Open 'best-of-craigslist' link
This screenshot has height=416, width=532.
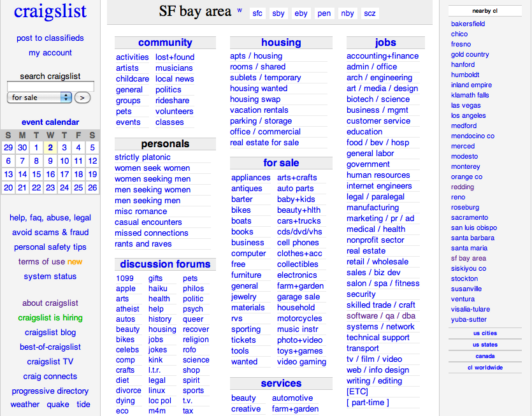[x=50, y=347]
